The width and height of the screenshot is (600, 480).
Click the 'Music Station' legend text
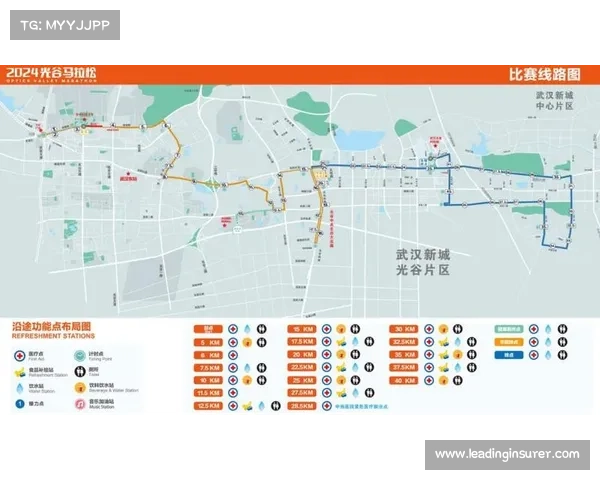(102, 407)
